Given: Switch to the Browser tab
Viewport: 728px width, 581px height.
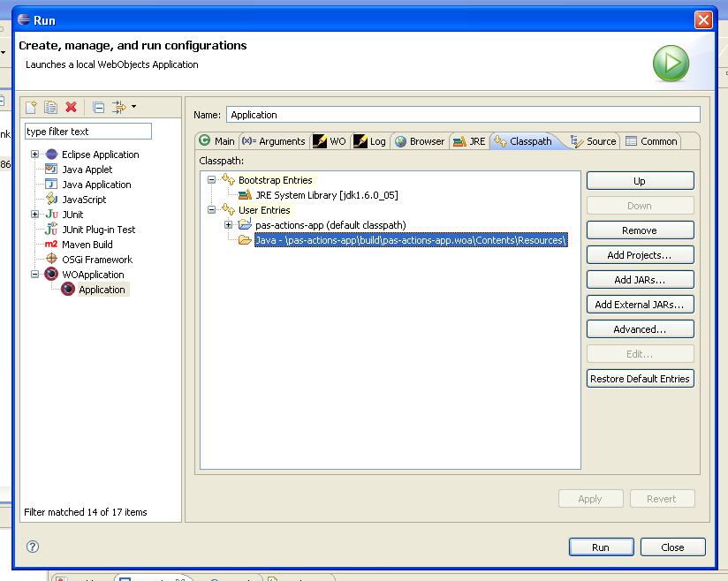Looking at the screenshot, I should [420, 141].
